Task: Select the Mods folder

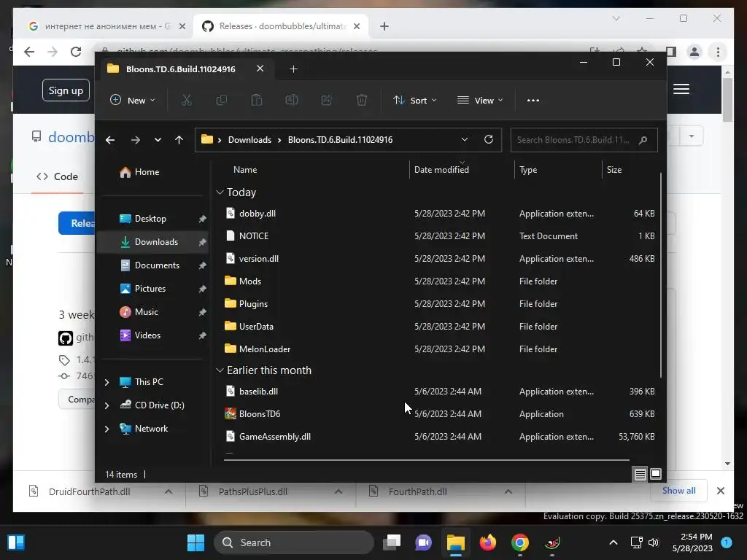Action: tap(250, 281)
